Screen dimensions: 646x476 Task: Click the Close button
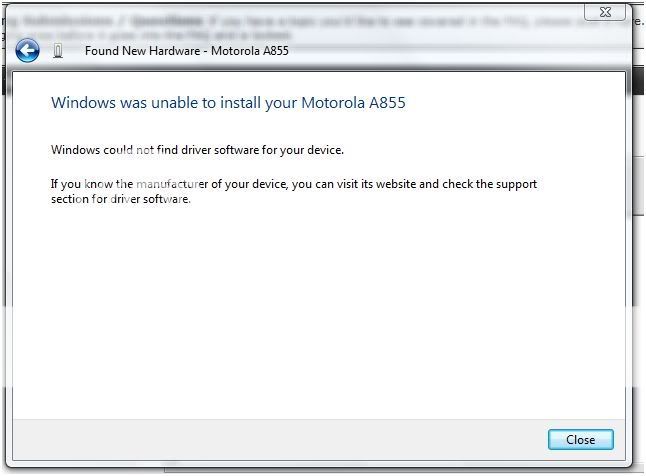click(580, 440)
